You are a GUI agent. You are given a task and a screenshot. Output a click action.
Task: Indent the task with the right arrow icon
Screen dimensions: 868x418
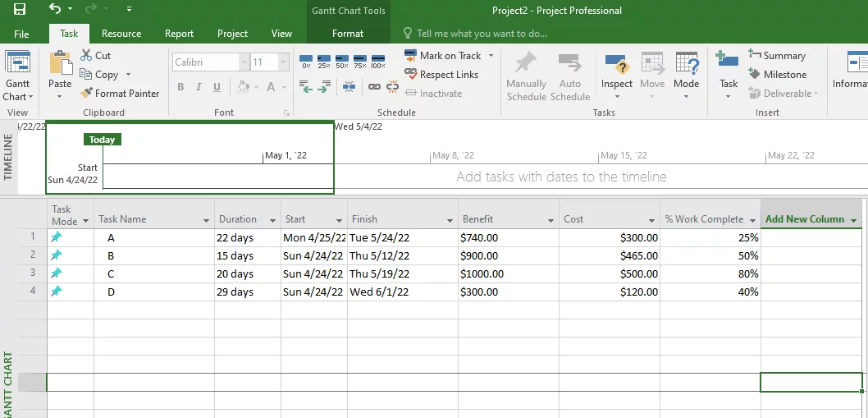pyautogui.click(x=324, y=86)
